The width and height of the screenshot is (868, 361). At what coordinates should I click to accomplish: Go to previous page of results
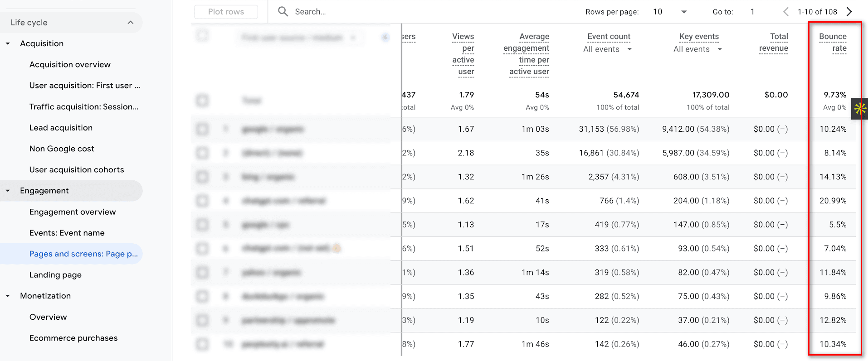pos(786,12)
